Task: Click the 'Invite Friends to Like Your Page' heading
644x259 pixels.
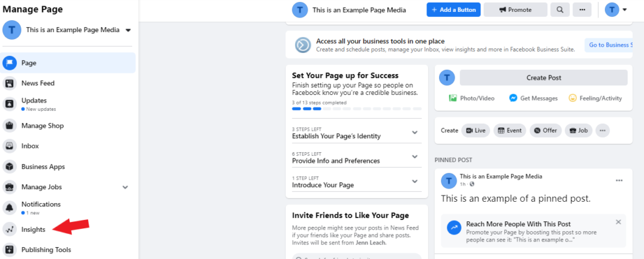Action: tap(350, 216)
